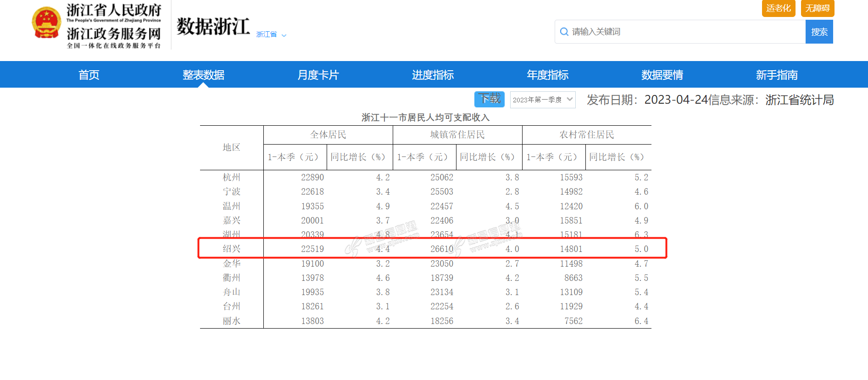Turn on 无障碍 accessibility mode
Viewport: 868px width, 380px height.
(x=817, y=8)
